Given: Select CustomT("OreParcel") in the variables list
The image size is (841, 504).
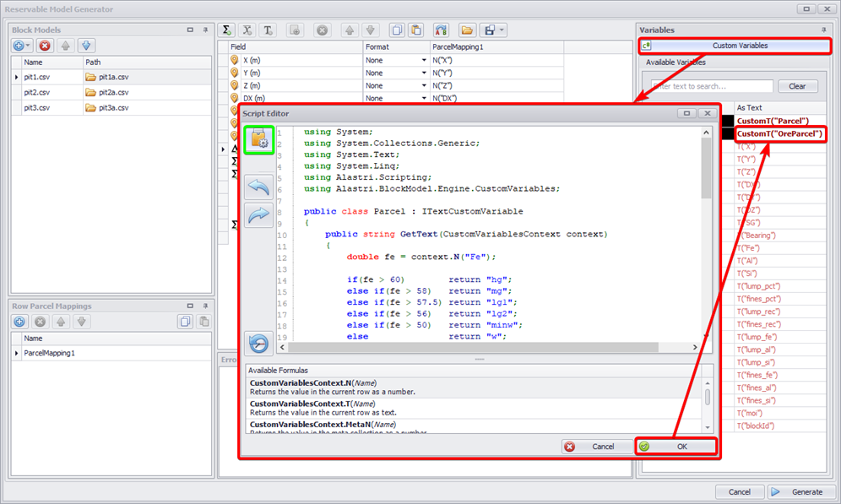Looking at the screenshot, I should pos(779,133).
